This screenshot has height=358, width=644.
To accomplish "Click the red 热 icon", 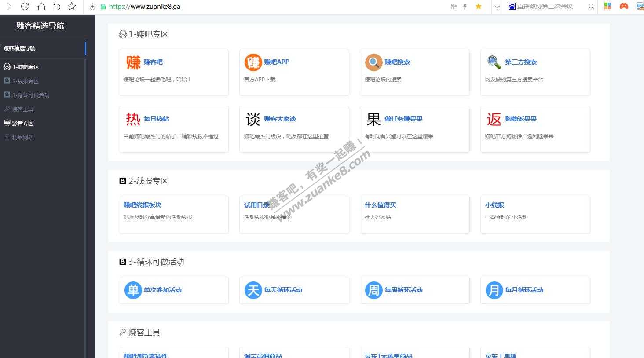I will pyautogui.click(x=133, y=119).
